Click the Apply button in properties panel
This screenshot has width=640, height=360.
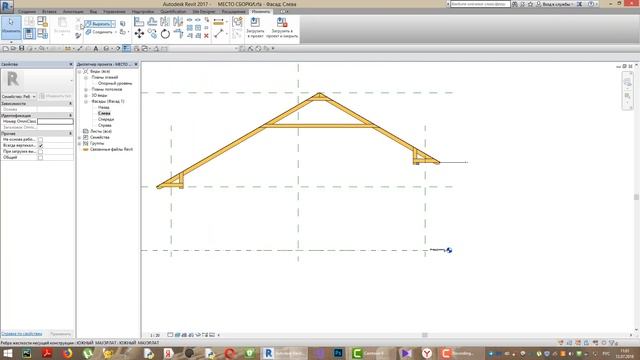60,334
